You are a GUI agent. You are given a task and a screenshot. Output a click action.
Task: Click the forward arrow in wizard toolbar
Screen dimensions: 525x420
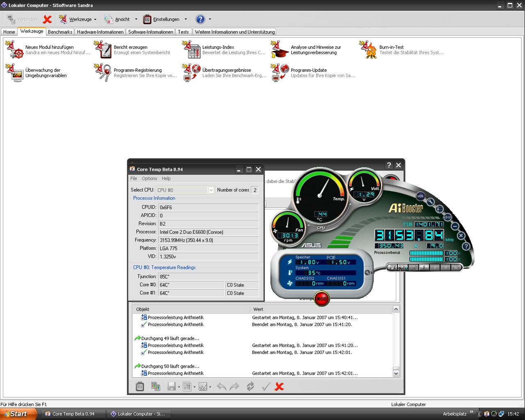pos(234,386)
